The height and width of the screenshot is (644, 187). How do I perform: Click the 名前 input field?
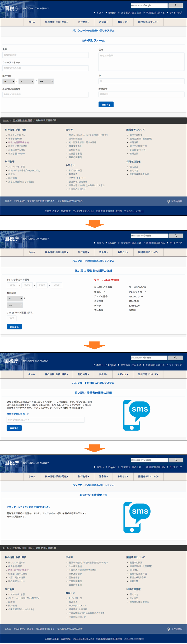45,55
